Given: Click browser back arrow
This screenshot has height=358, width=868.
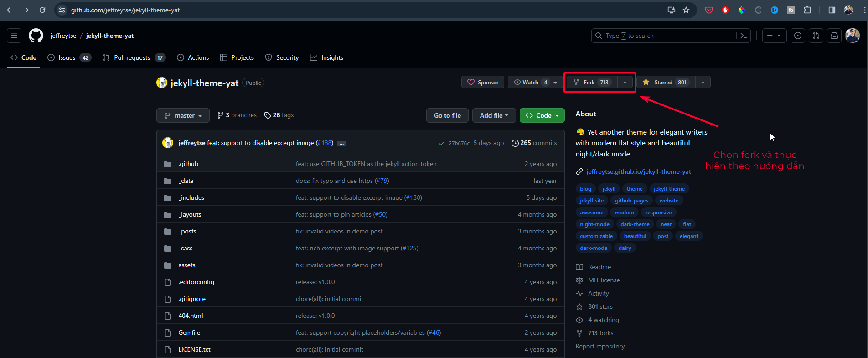Looking at the screenshot, I should click(10, 10).
